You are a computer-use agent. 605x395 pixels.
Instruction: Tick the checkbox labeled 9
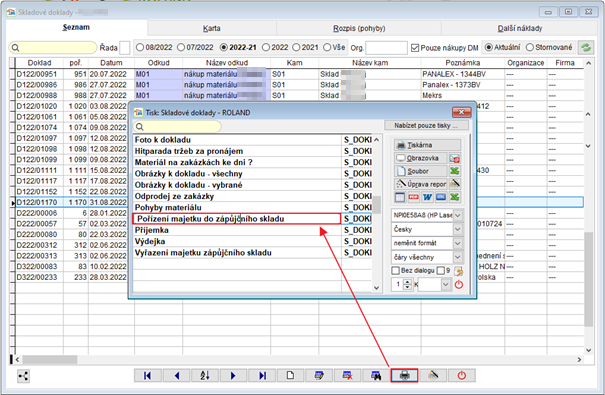point(441,271)
